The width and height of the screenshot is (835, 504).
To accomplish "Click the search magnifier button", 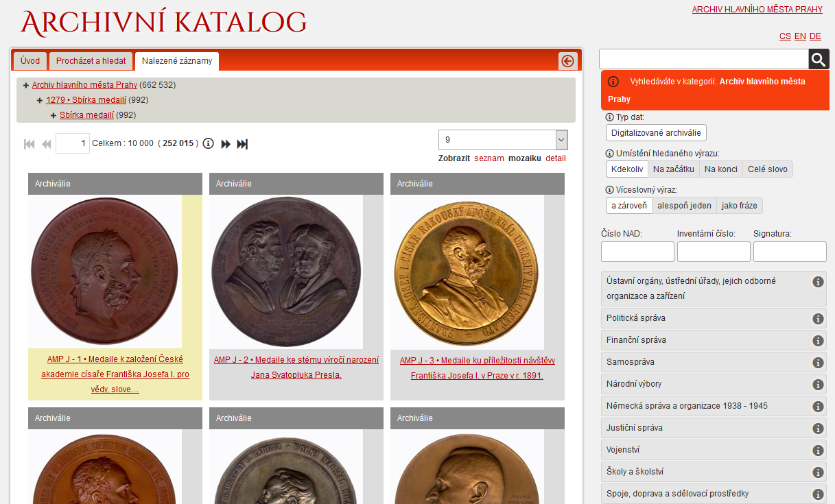I will (819, 59).
